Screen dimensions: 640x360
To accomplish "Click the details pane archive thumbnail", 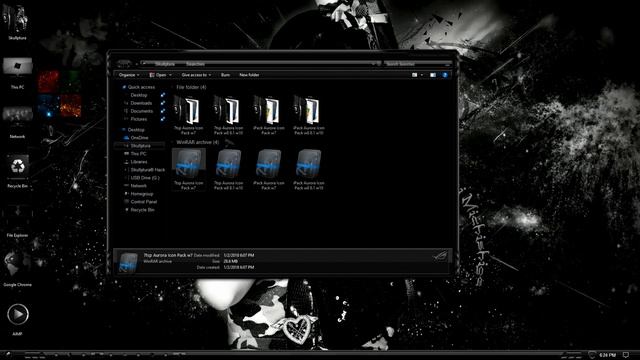I will (128, 262).
